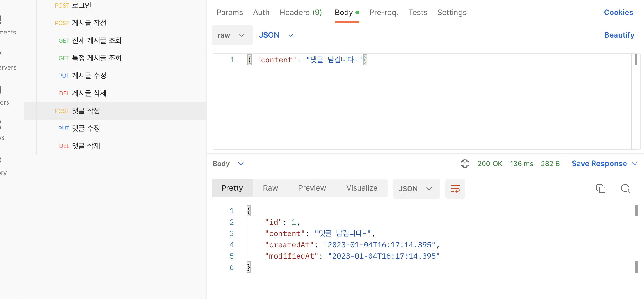
Task: Select the DEL 게시글 삭제 request
Action: click(83, 93)
